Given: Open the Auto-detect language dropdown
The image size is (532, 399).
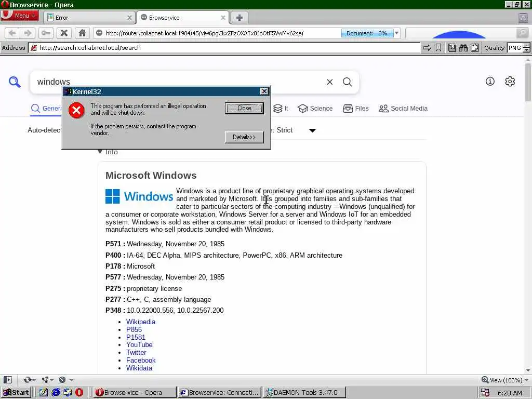Looking at the screenshot, I should [x=45, y=130].
